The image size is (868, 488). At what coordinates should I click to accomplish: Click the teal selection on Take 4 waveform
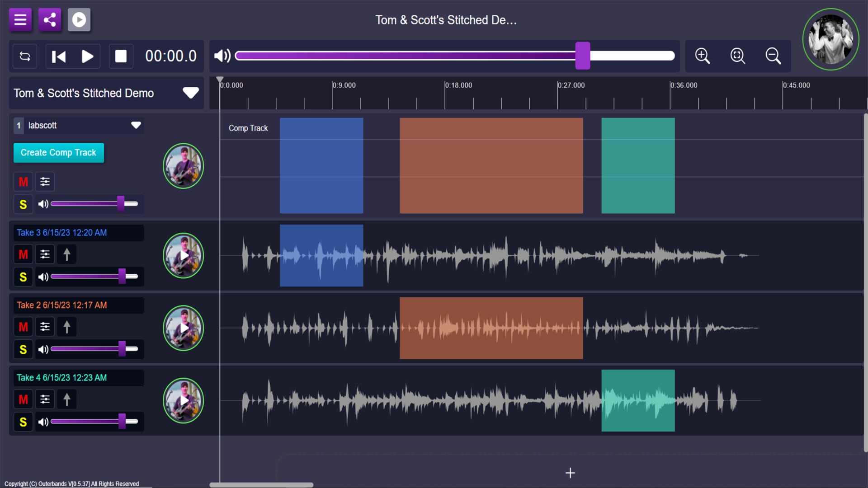tap(638, 401)
